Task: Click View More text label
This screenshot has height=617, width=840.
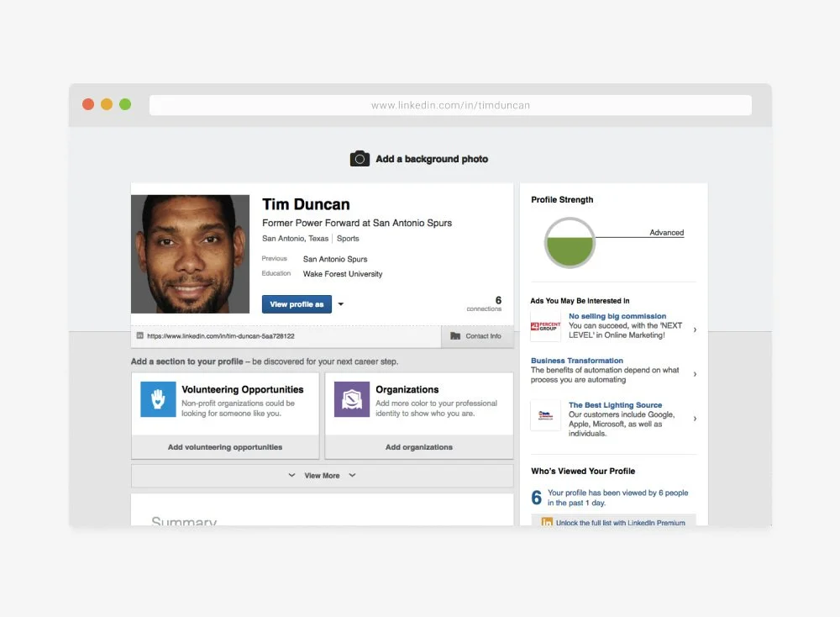Action: 322,476
